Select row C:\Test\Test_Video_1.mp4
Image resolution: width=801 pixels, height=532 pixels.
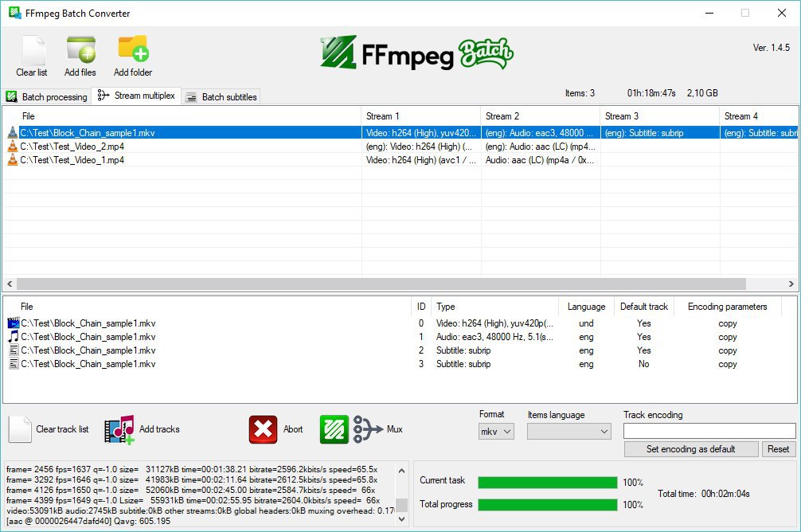click(x=400, y=159)
